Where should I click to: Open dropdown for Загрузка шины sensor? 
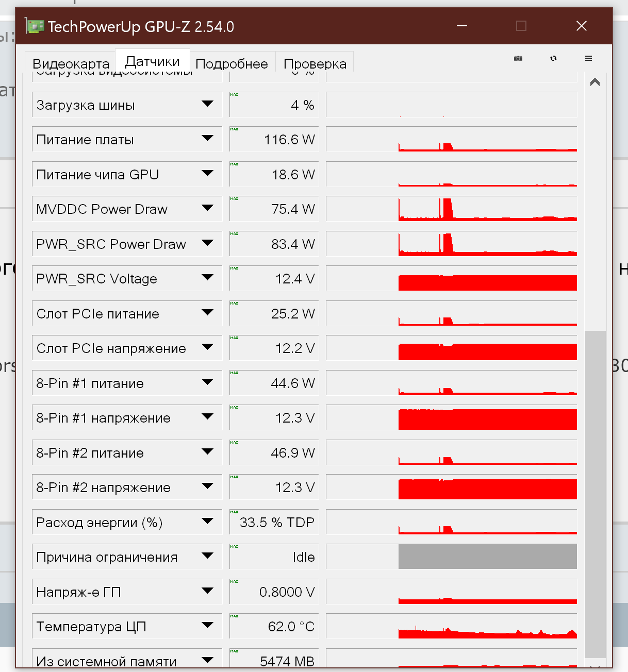(208, 104)
